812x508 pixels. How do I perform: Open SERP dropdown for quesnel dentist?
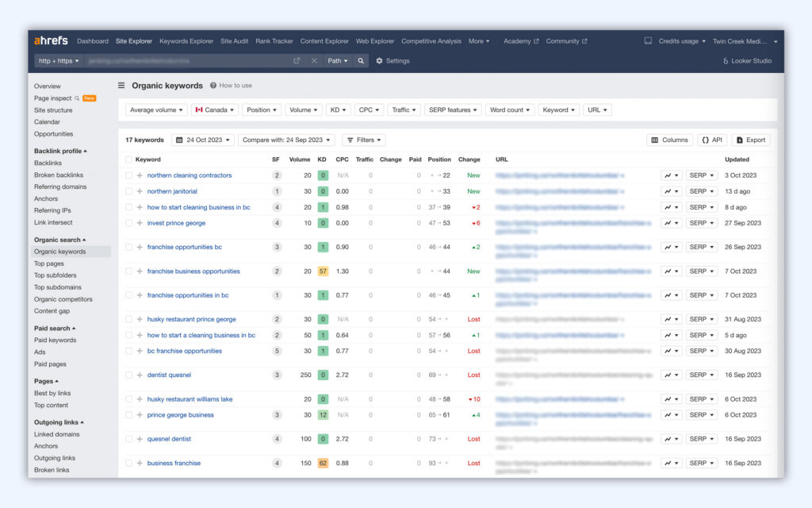point(702,439)
